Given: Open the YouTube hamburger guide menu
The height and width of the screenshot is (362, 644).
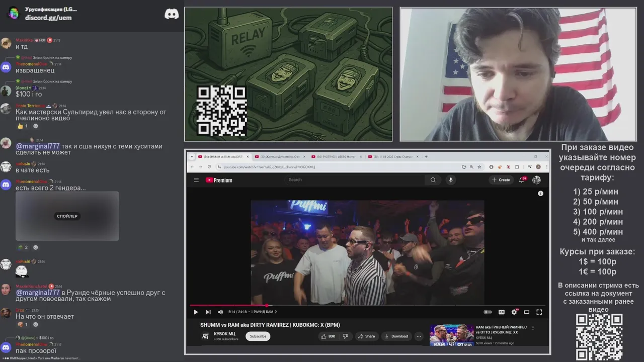Looking at the screenshot, I should tap(196, 180).
